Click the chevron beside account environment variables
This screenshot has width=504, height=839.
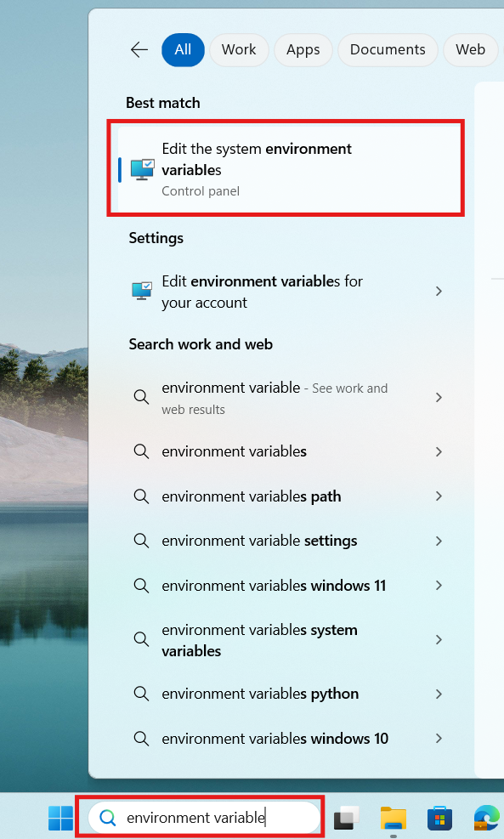point(439,291)
